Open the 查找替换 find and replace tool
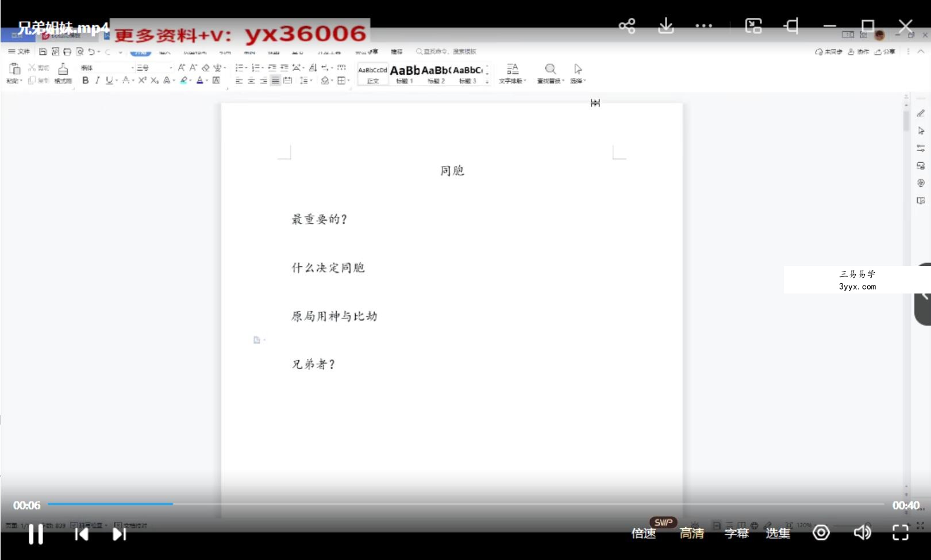 tap(551, 74)
